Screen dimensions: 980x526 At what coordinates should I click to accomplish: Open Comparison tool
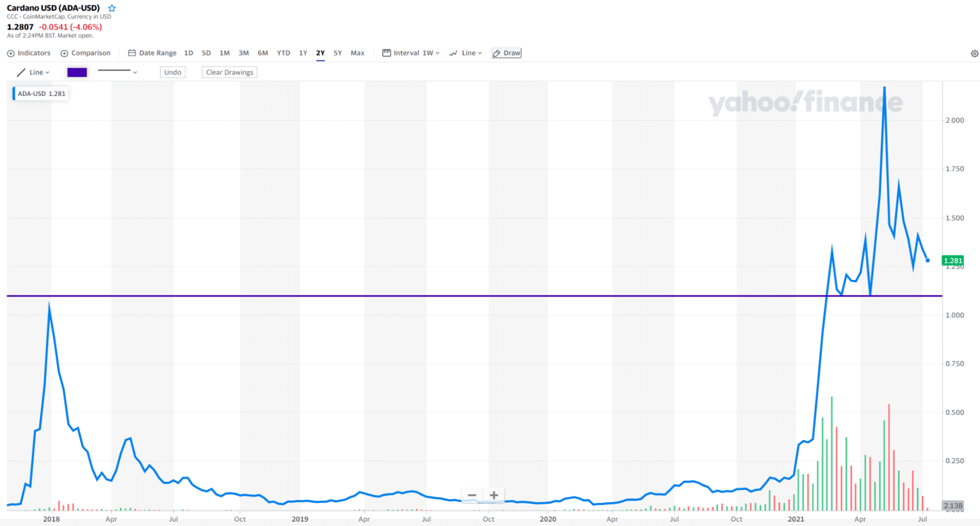point(85,53)
